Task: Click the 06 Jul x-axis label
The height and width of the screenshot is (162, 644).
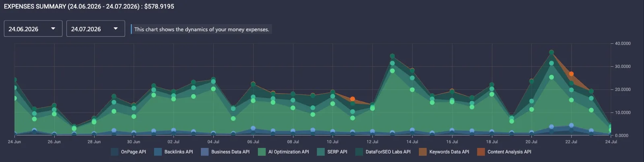Action: (253, 142)
